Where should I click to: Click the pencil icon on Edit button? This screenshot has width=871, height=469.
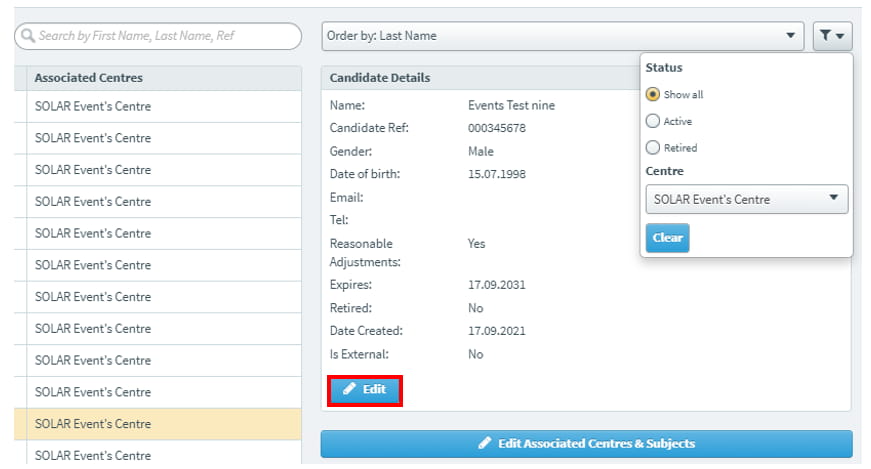coord(349,389)
